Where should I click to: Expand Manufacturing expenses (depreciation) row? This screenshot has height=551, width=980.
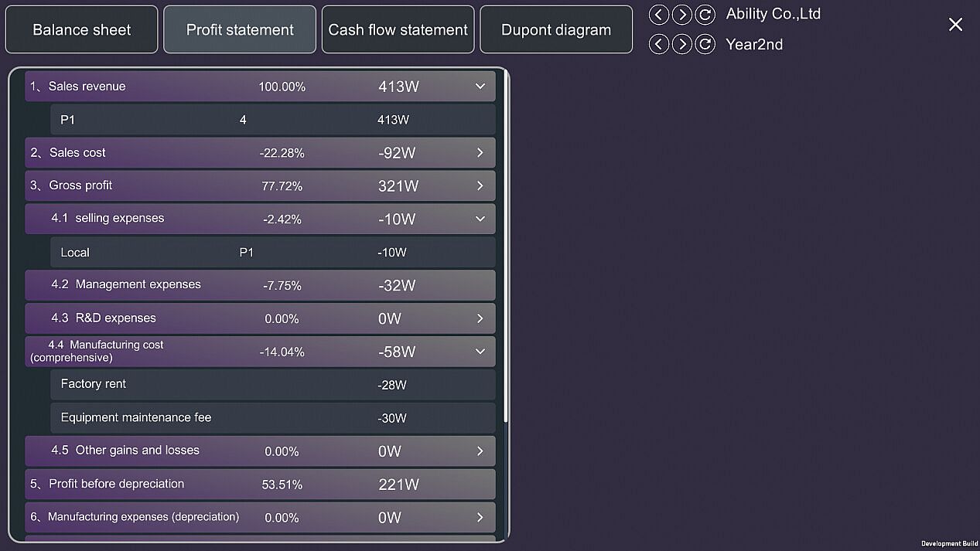(480, 518)
